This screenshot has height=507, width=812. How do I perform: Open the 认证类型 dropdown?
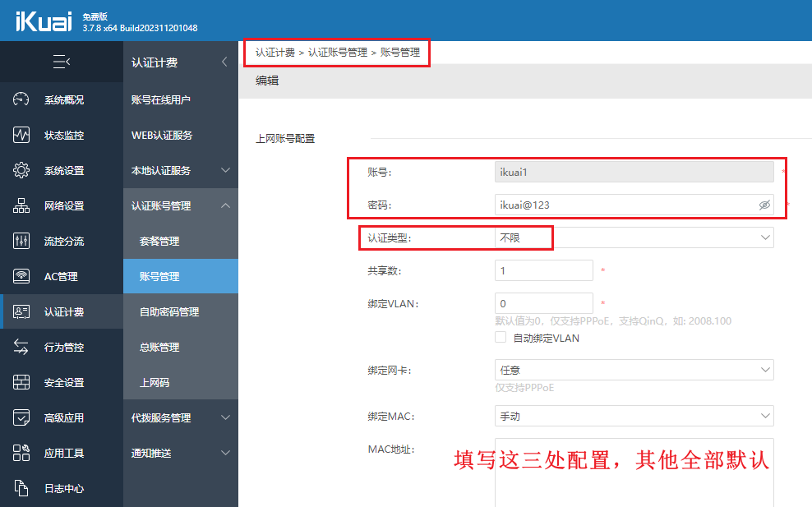pos(634,237)
